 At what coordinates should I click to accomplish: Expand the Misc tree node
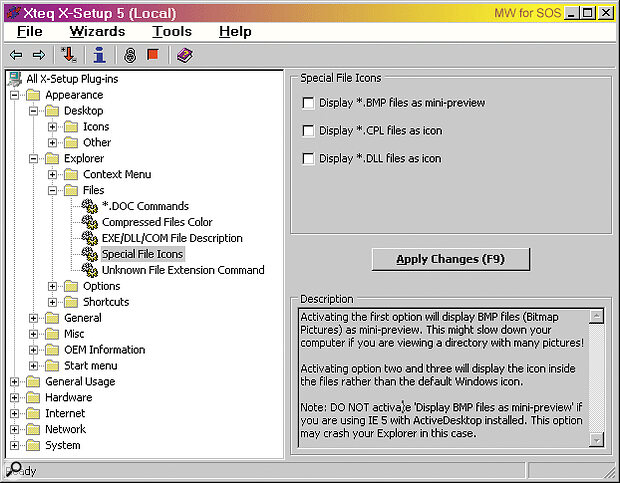[34, 334]
